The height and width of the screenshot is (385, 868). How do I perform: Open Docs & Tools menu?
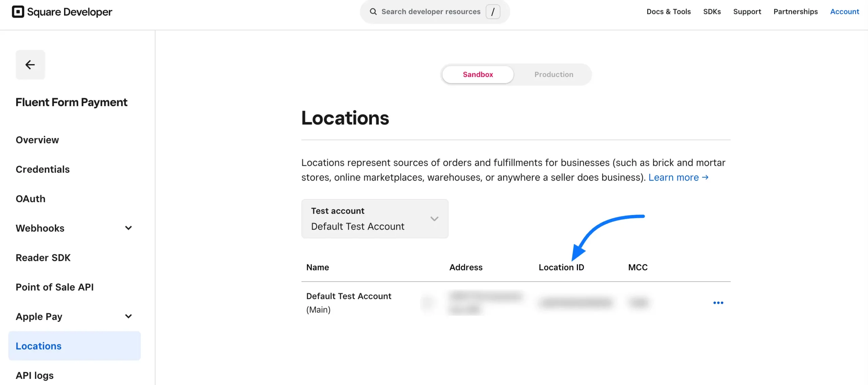point(668,12)
